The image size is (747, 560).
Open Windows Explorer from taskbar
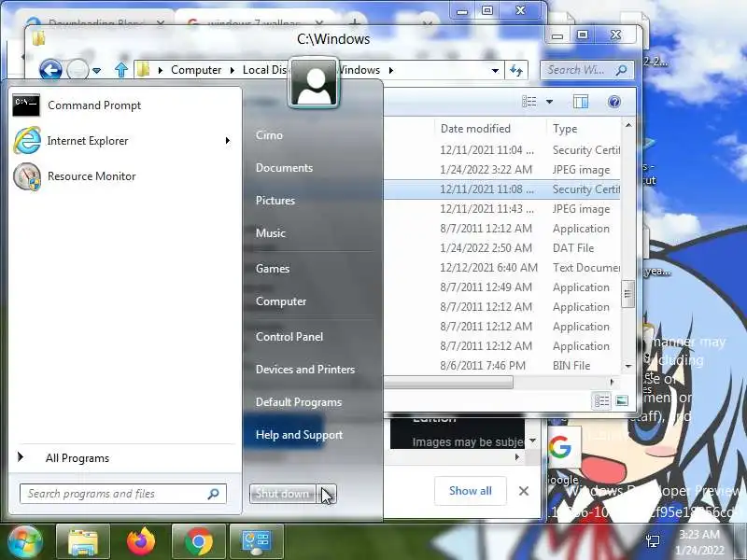click(83, 542)
